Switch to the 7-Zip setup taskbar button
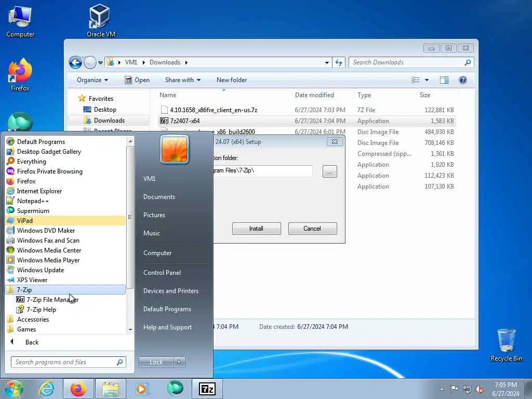532x399 pixels. 207,389
